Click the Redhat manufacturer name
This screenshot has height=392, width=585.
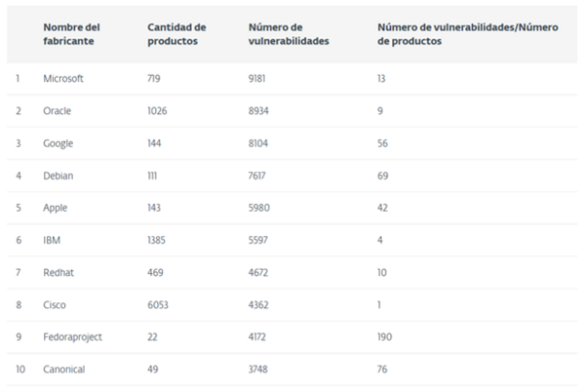tap(58, 273)
